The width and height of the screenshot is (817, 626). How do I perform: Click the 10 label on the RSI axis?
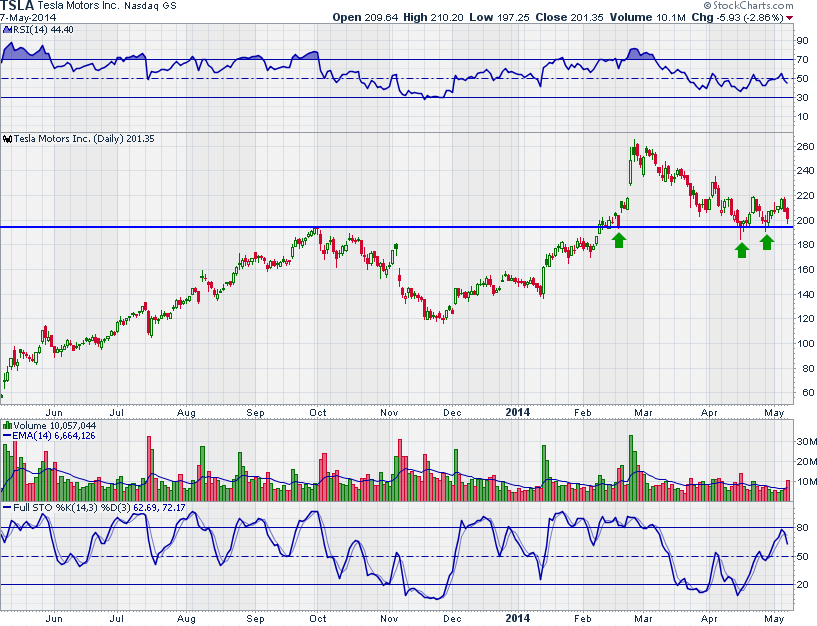(x=802, y=116)
